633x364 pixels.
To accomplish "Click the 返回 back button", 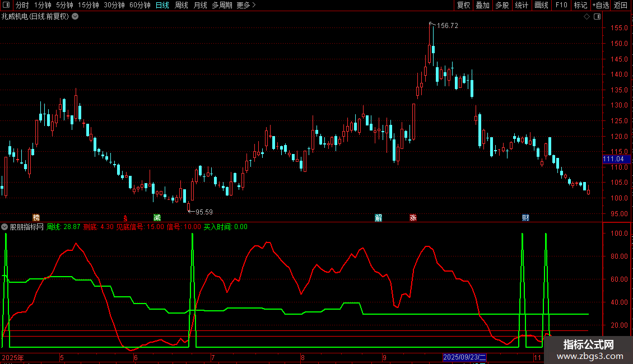I will (621, 5).
